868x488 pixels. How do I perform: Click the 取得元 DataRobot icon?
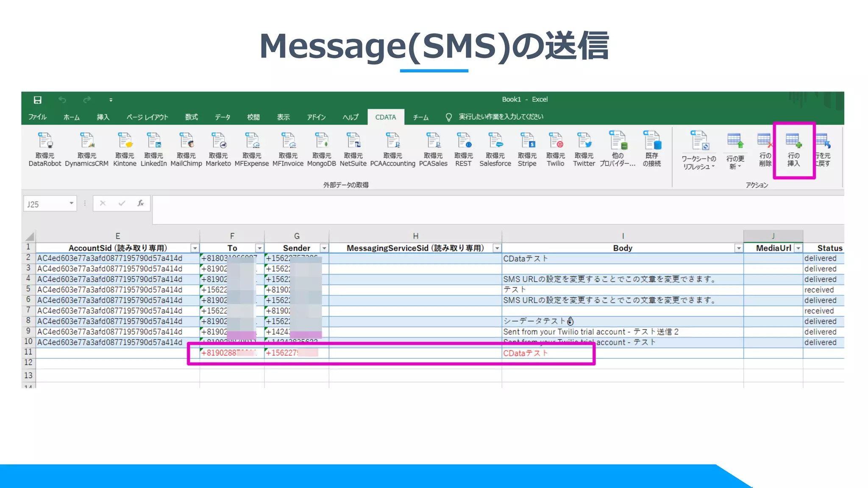click(x=45, y=149)
